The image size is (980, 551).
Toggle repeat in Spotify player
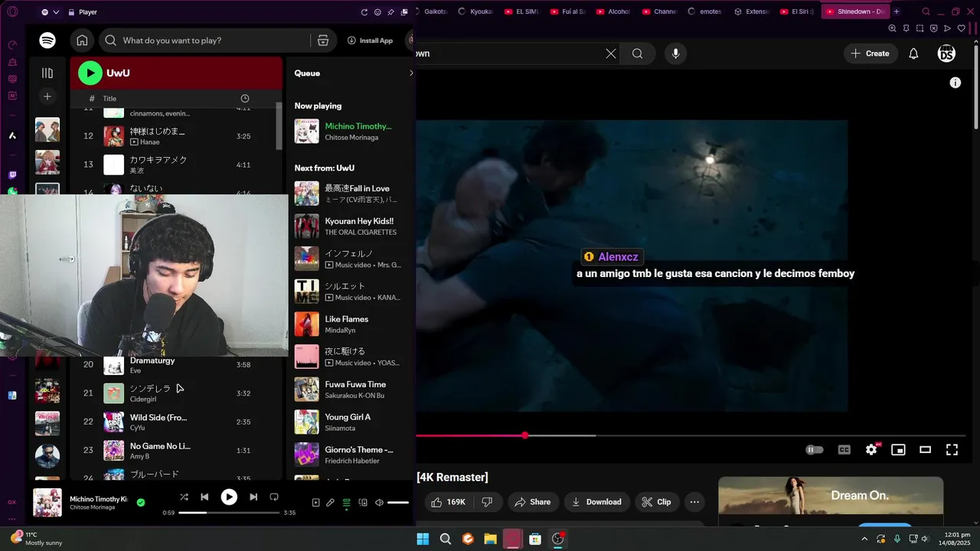point(274,497)
